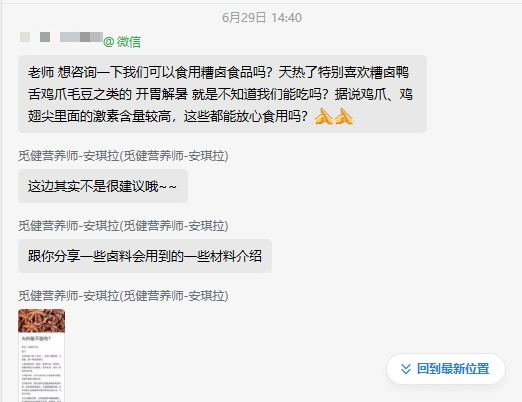Image resolution: width=522 pixels, height=402 pixels.
Task: Click the green @ 微信 label
Action: coord(122,42)
